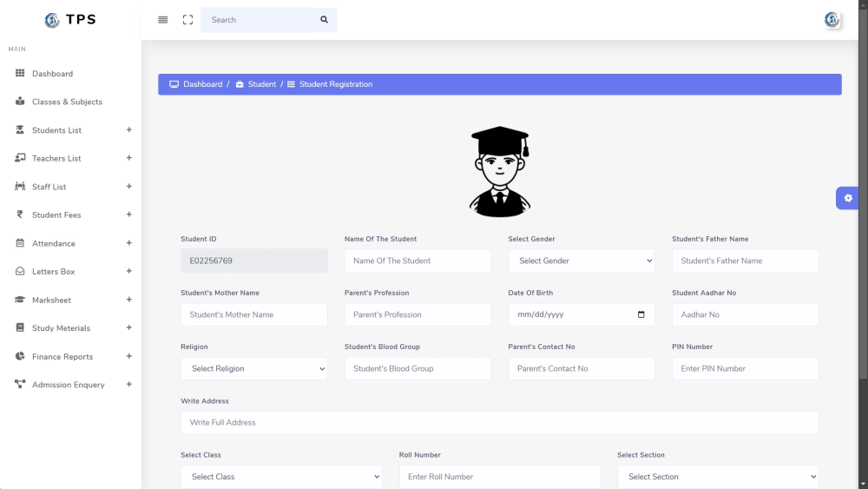The image size is (868, 489).
Task: Click the Classes & Subjects icon
Action: (x=20, y=102)
